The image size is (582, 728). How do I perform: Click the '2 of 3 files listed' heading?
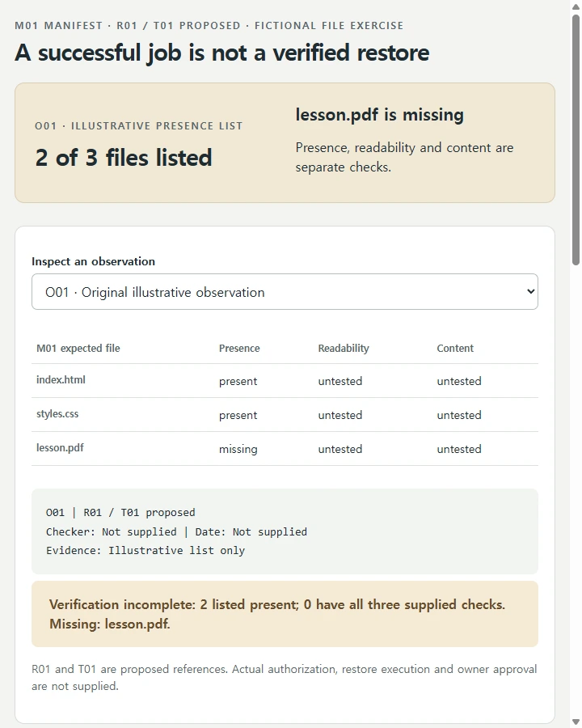(124, 158)
